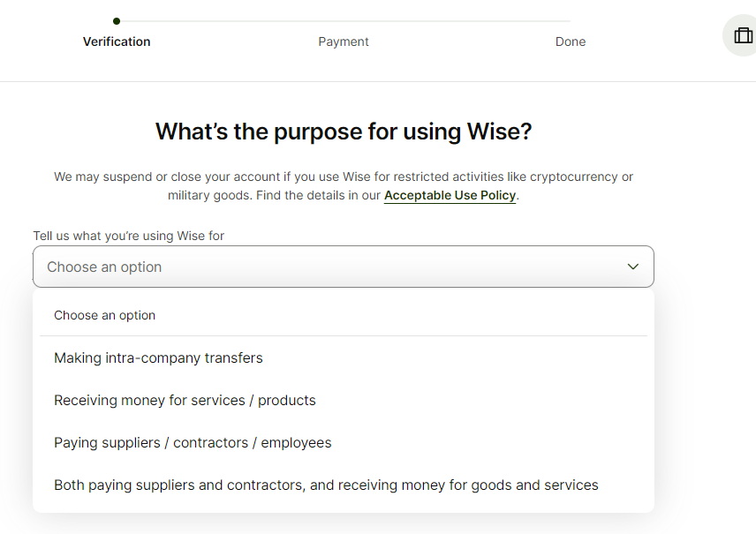Click the "What's the purpose for using Wise?" heading

pos(343,131)
